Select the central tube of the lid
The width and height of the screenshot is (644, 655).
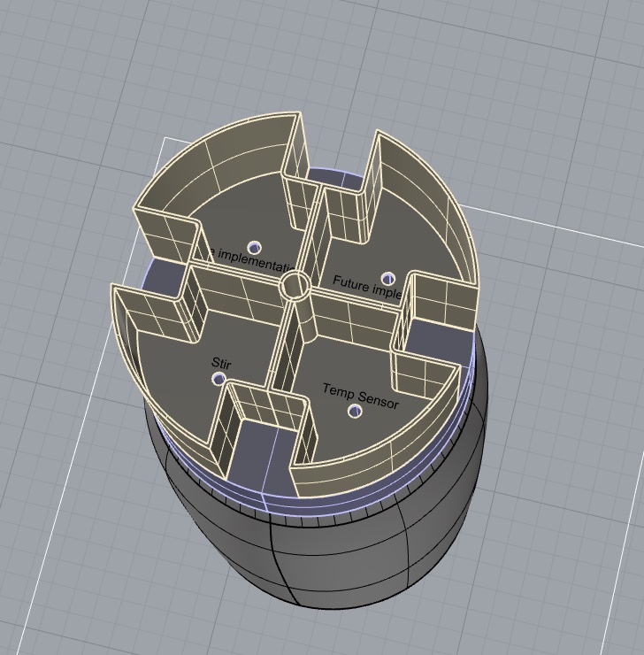pyautogui.click(x=295, y=285)
